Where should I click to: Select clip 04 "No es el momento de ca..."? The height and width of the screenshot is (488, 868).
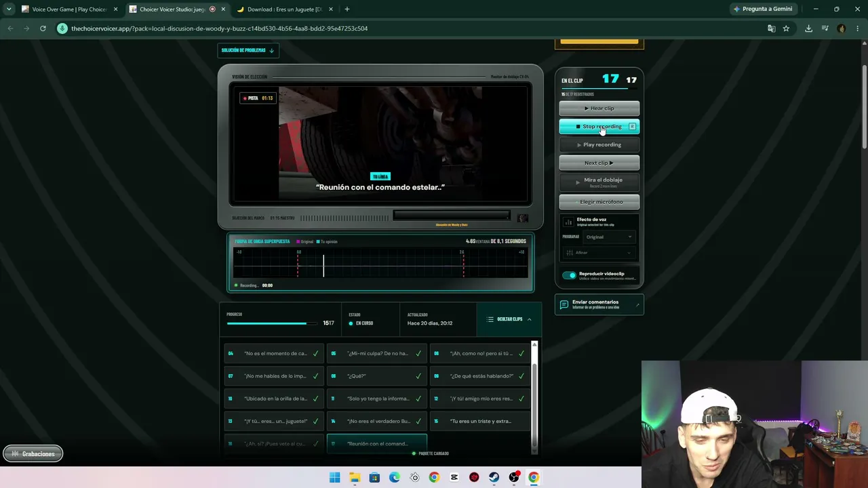point(274,353)
